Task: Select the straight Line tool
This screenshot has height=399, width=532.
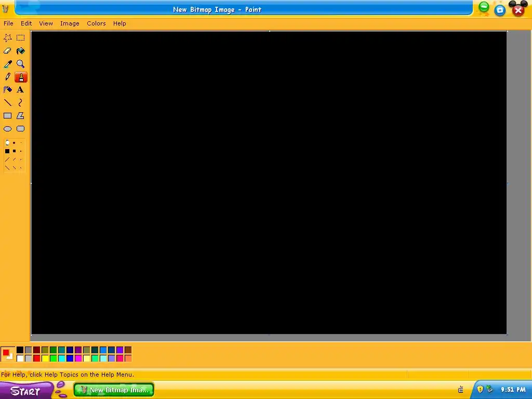Action: click(x=7, y=102)
